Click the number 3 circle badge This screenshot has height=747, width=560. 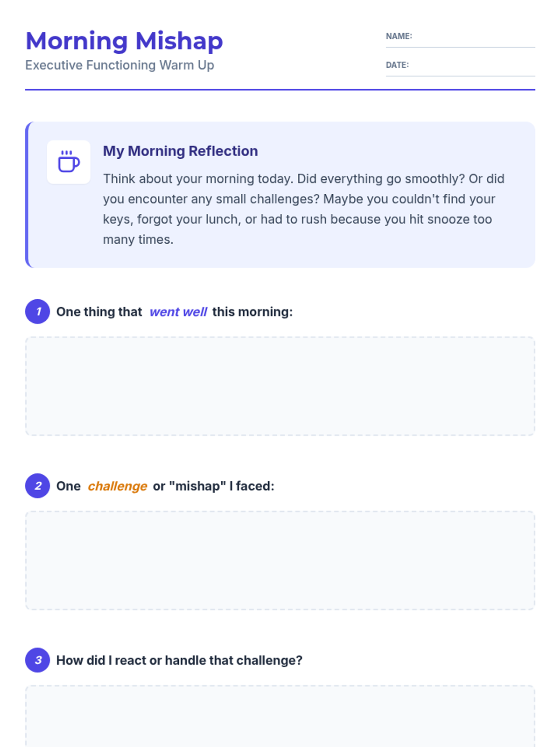point(38,660)
